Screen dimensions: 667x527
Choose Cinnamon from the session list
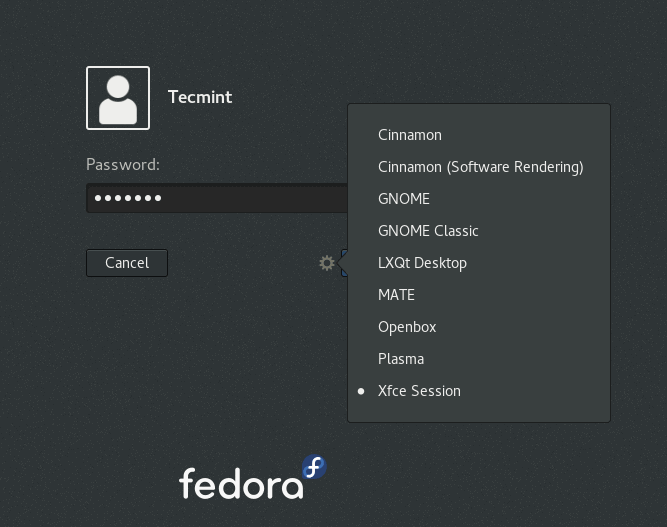click(410, 135)
